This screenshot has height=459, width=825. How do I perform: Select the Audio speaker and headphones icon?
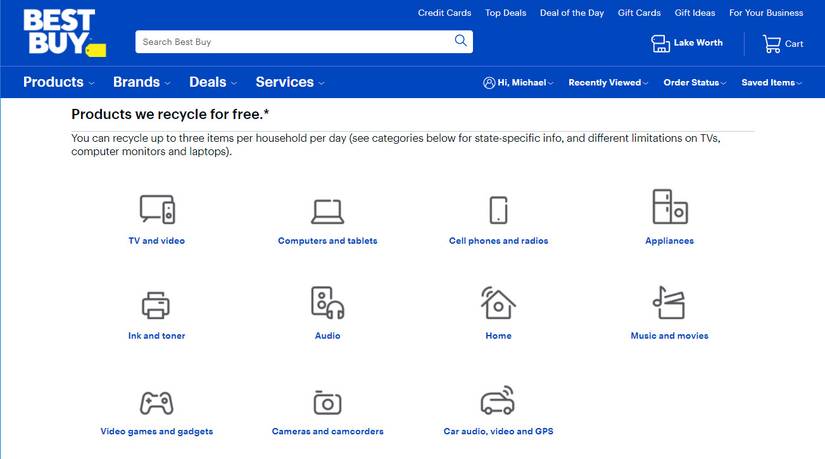[x=327, y=303]
